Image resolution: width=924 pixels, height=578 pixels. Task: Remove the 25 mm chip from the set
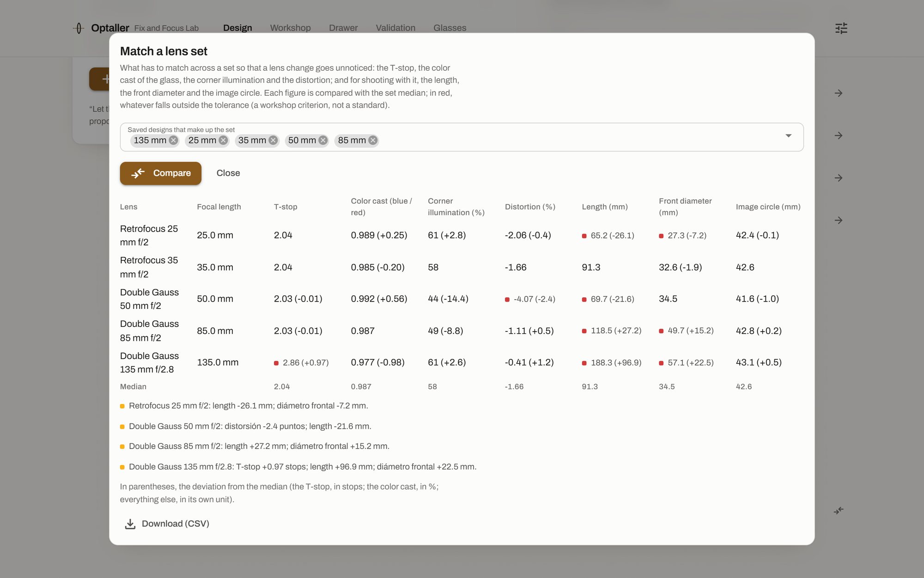tap(223, 140)
